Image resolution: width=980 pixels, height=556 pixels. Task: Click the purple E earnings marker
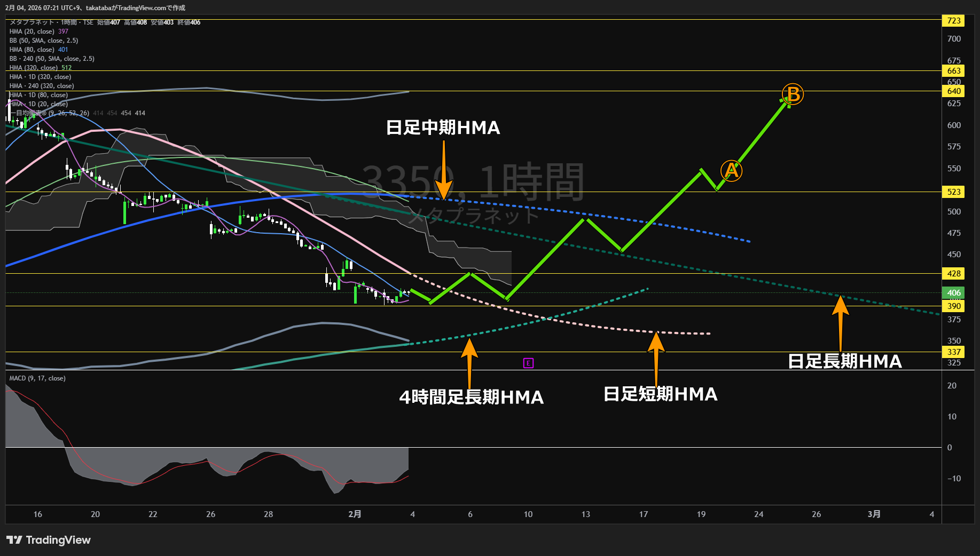(528, 363)
